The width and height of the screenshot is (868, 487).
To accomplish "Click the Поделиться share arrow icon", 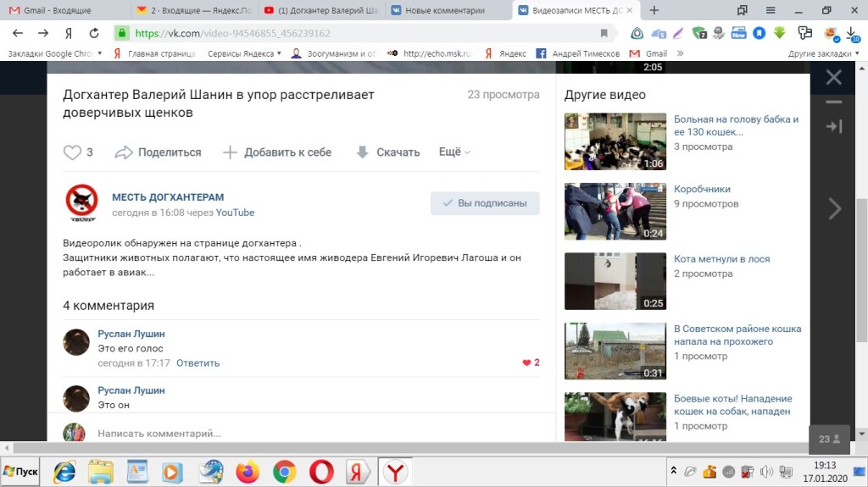I will point(124,152).
